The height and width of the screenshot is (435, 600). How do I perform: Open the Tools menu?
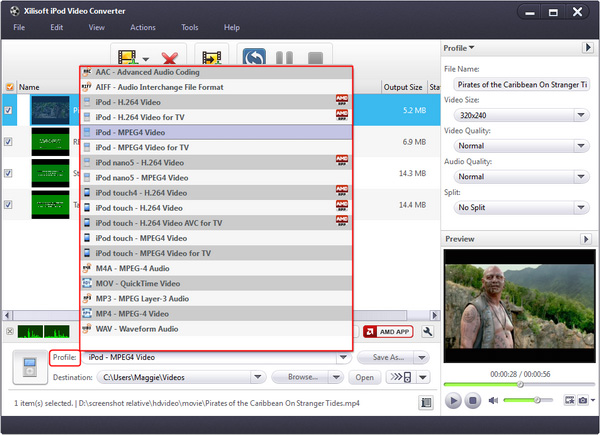tap(189, 28)
